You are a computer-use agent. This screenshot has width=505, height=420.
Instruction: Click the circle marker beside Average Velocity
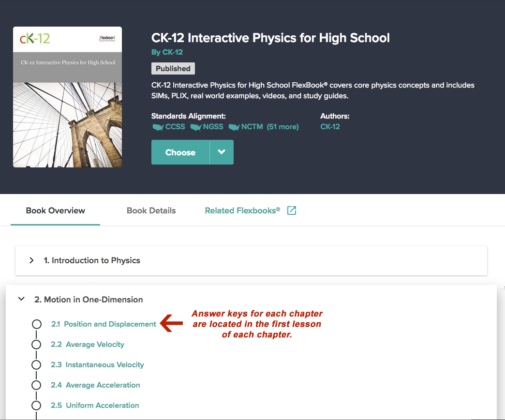coord(36,345)
